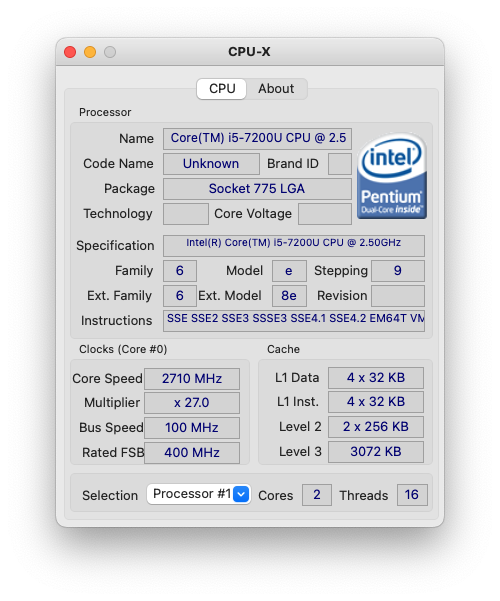Screen dimensions: 500x601
Task: Click the Instructions field listing SSE SSE2
Action: click(294, 321)
